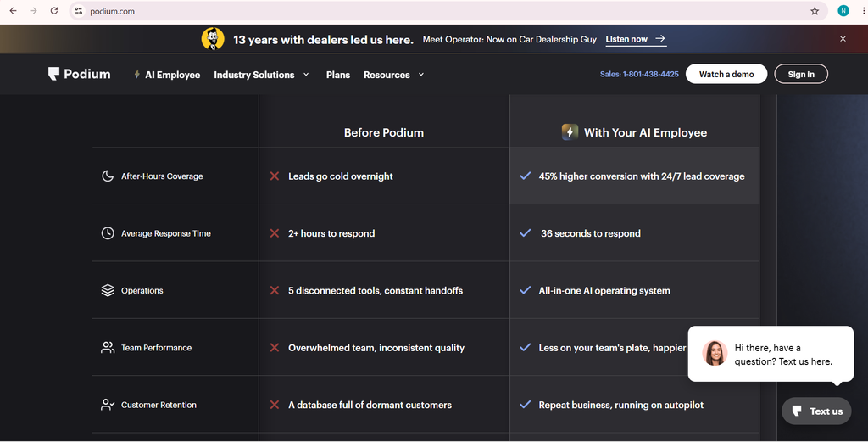868x442 pixels.
Task: Click the mascot avatar in the top banner
Action: pos(213,39)
